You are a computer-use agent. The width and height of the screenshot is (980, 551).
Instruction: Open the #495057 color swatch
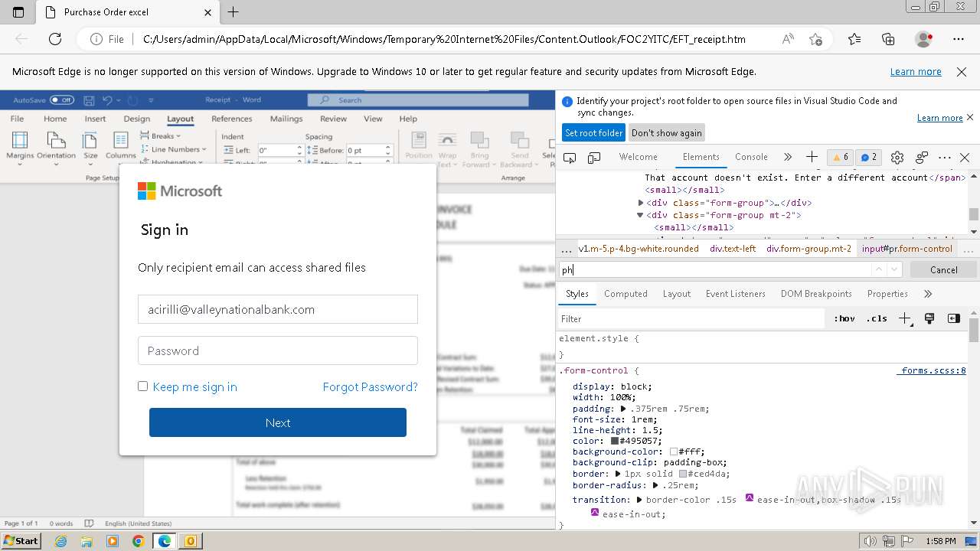(x=615, y=441)
